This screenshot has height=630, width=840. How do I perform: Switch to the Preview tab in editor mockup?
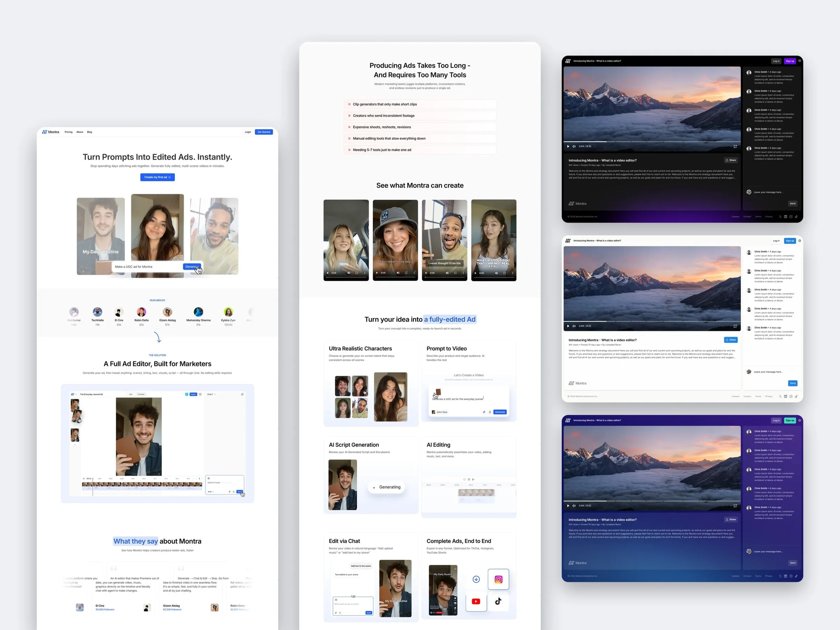coord(141,394)
